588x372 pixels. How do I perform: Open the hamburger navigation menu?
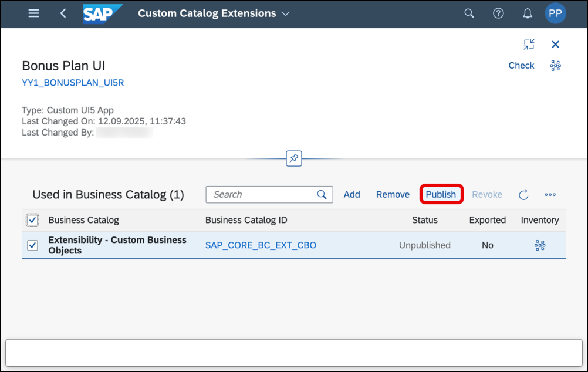(x=34, y=13)
